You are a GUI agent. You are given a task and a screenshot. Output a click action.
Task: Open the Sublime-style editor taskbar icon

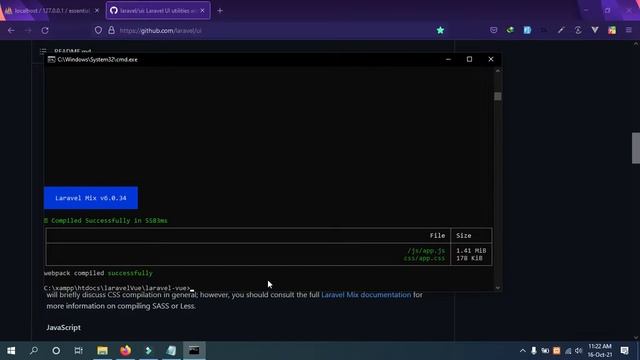(149, 350)
